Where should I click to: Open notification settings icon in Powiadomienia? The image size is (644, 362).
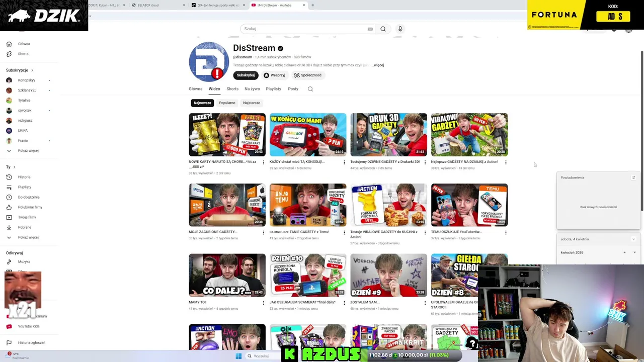point(633,177)
